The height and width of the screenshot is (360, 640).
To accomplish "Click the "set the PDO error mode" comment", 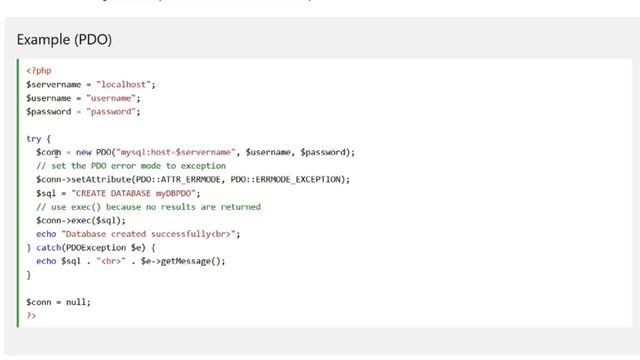I will [x=131, y=166].
